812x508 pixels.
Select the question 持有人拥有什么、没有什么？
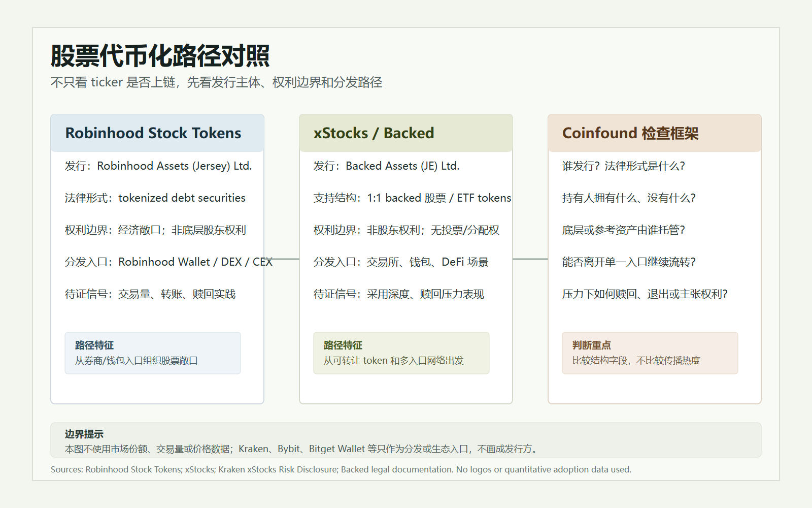click(629, 198)
